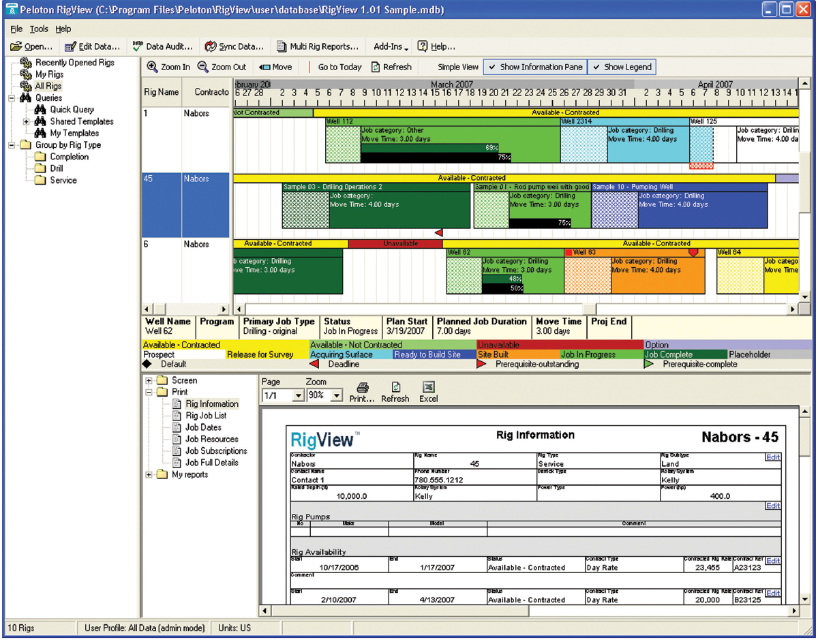This screenshot has height=644, width=818.
Task: Print the Rig Information report
Action: pos(361,392)
